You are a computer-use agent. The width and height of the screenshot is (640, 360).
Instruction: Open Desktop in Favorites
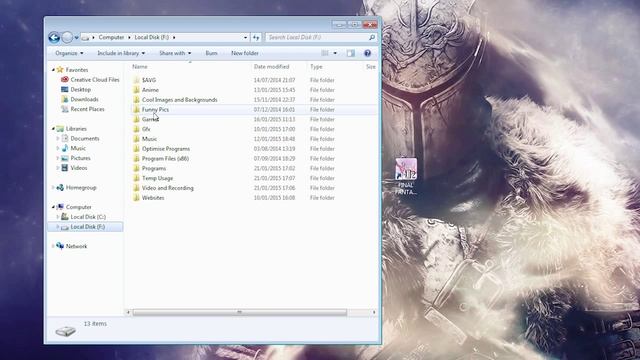(x=80, y=89)
